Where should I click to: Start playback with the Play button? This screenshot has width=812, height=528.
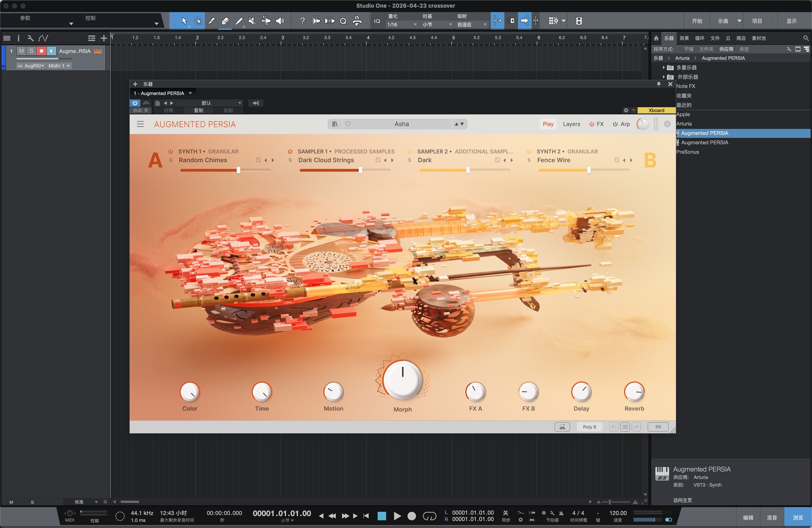point(397,516)
